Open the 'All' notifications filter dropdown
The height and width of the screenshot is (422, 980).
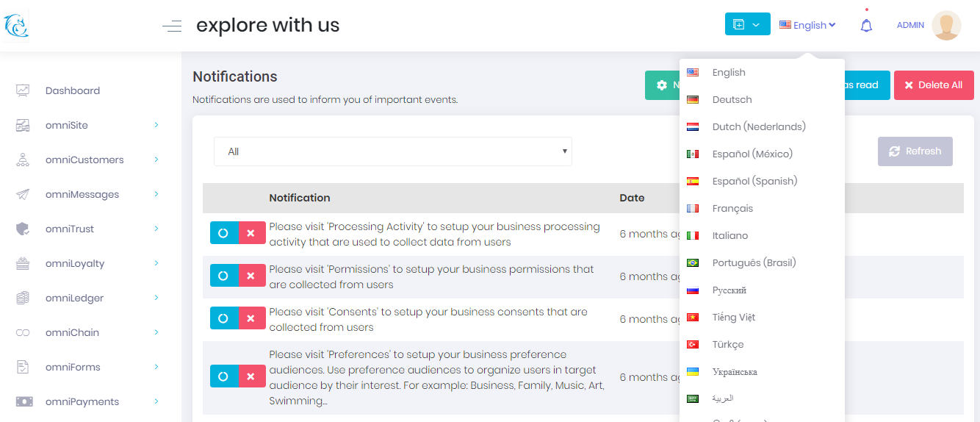392,151
